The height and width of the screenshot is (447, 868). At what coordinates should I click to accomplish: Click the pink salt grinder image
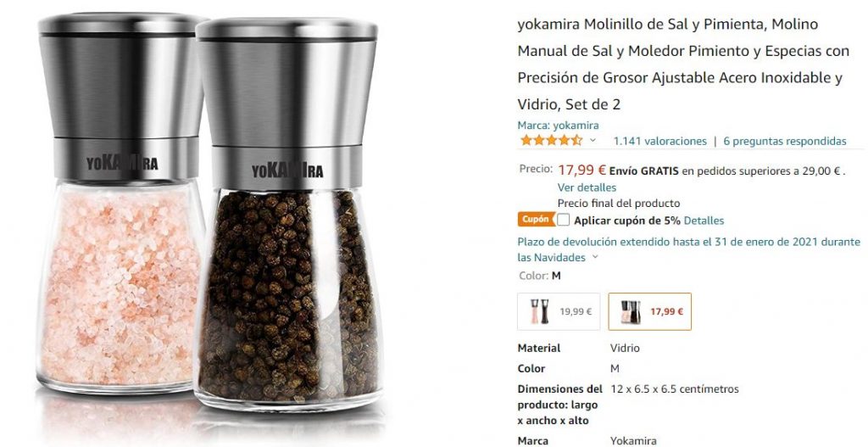120,204
